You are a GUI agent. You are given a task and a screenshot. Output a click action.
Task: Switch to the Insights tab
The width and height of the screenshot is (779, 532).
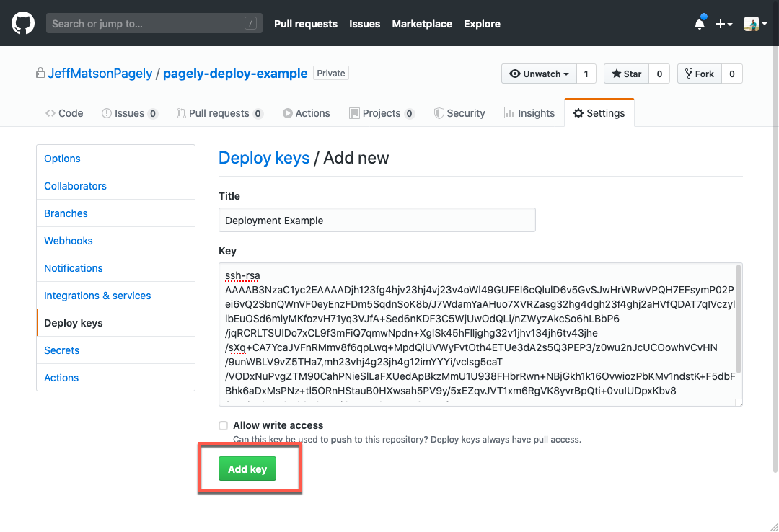[529, 113]
